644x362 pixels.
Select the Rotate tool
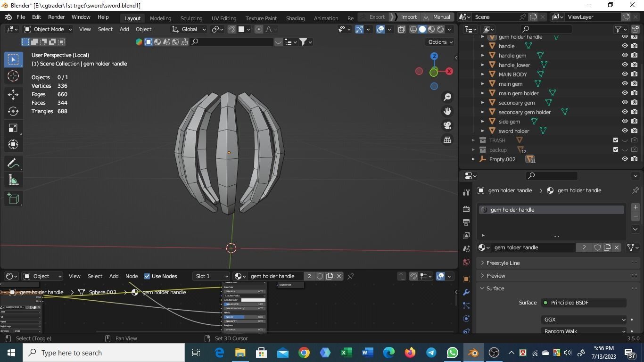tap(13, 111)
